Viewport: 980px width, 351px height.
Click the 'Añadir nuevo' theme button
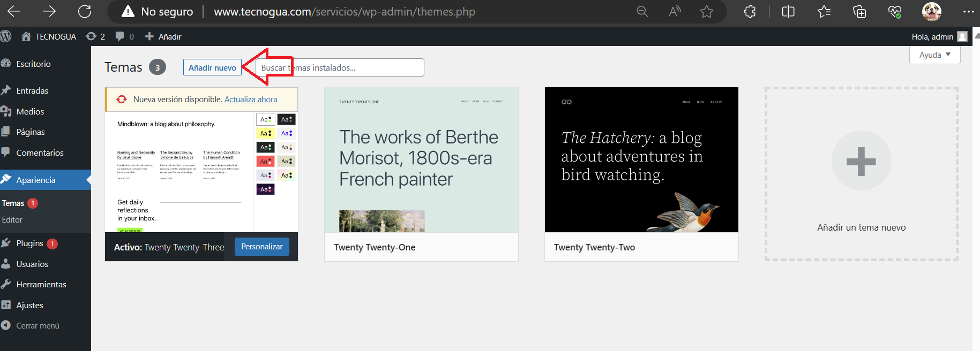[212, 67]
